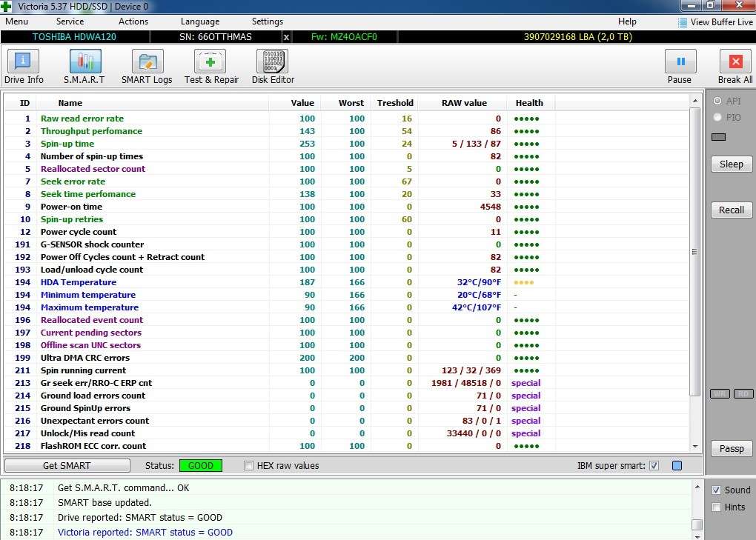
Task: Disable the Sound checkbox
Action: (716, 490)
